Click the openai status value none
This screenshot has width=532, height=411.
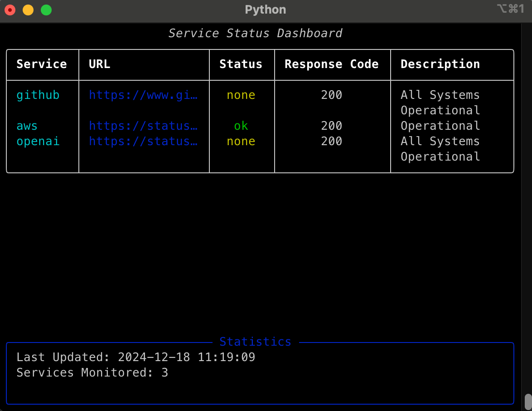coord(241,141)
